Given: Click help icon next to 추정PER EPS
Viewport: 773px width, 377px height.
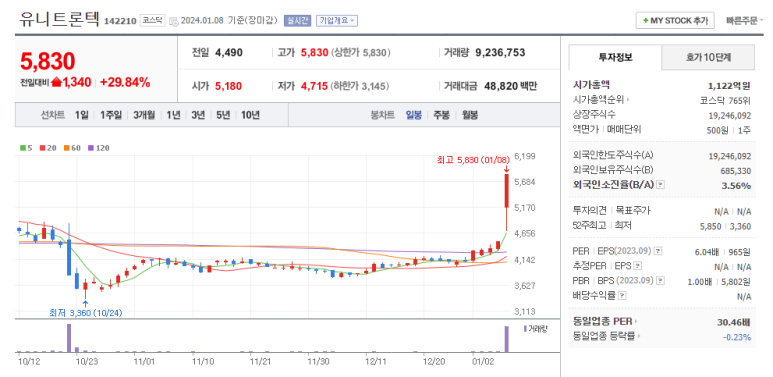Looking at the screenshot, I should point(637,266).
